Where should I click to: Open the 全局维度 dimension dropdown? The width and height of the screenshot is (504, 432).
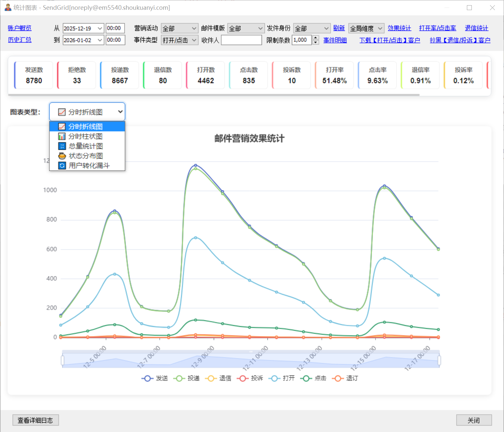pos(366,29)
